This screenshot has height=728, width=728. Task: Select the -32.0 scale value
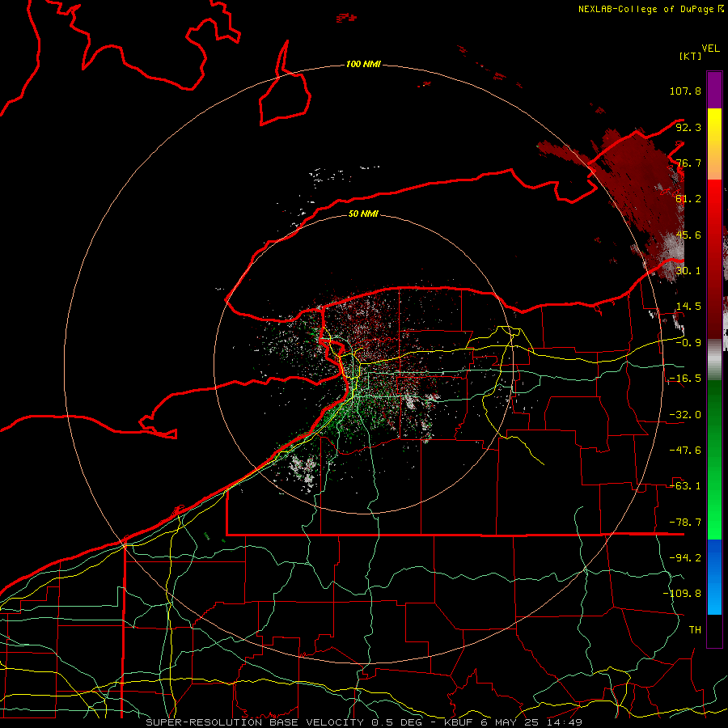tap(685, 415)
